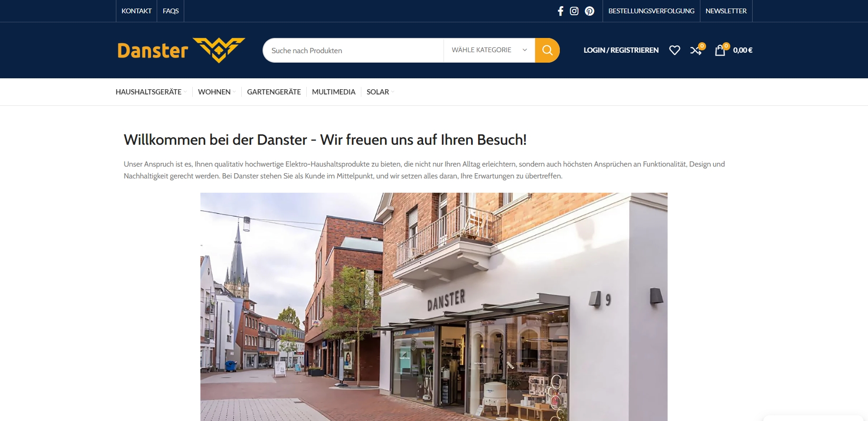Image resolution: width=868 pixels, height=421 pixels.
Task: Open the NEWSLETTER link
Action: pos(726,11)
